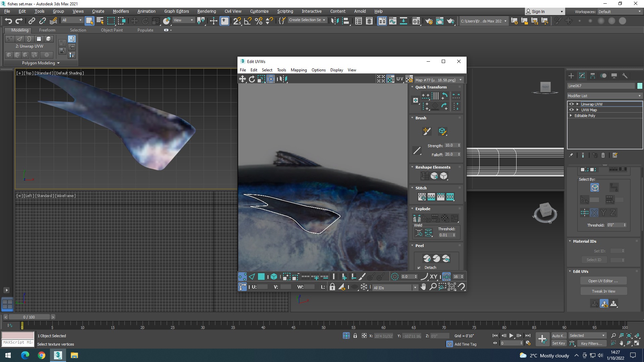
Task: Open the Workspaces Default dropdown
Action: point(620,12)
